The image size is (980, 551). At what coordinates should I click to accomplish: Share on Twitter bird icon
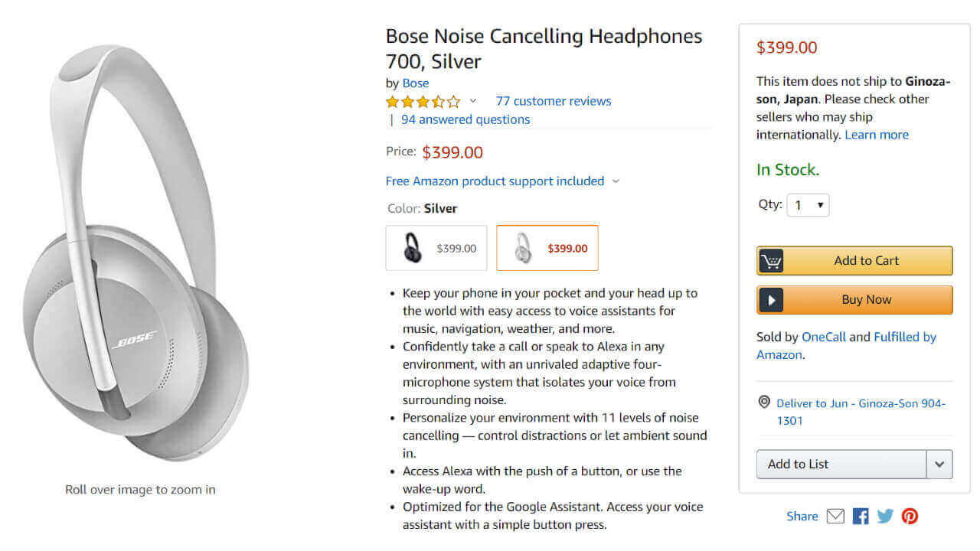point(885,517)
